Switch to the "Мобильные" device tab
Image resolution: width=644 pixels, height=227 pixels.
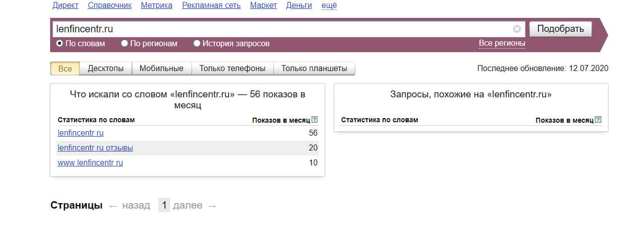pyautogui.click(x=161, y=69)
